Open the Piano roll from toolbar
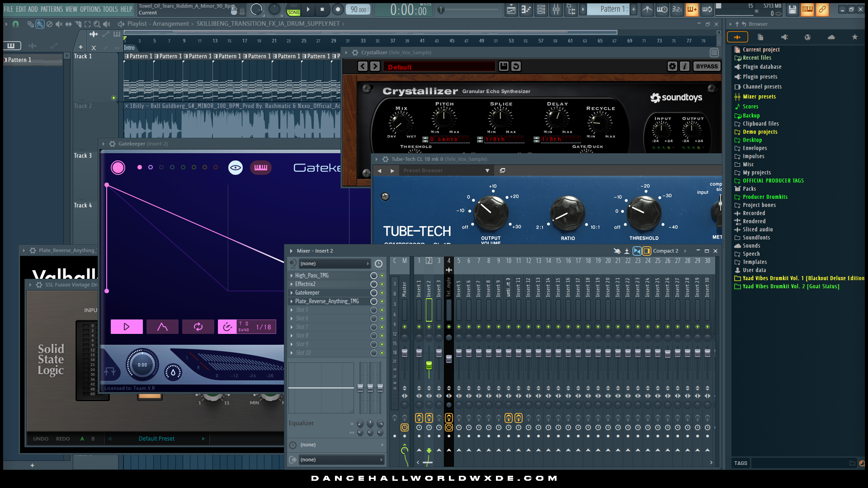868x488 pixels. [526, 9]
